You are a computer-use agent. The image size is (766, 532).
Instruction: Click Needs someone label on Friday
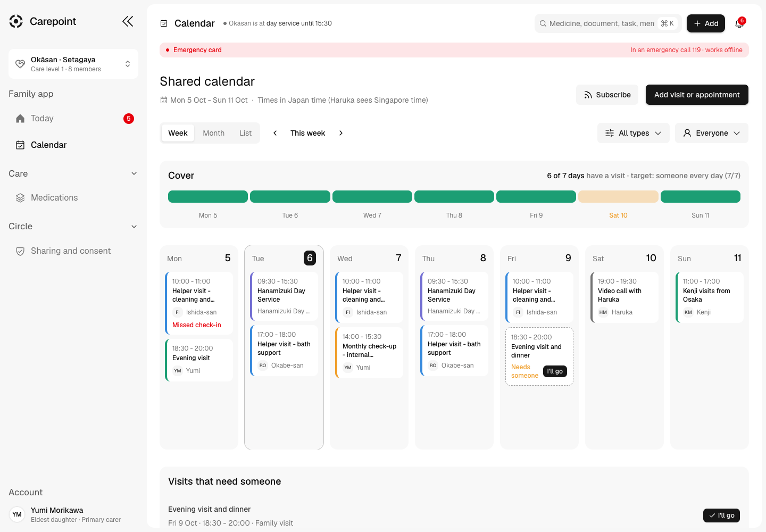(524, 371)
